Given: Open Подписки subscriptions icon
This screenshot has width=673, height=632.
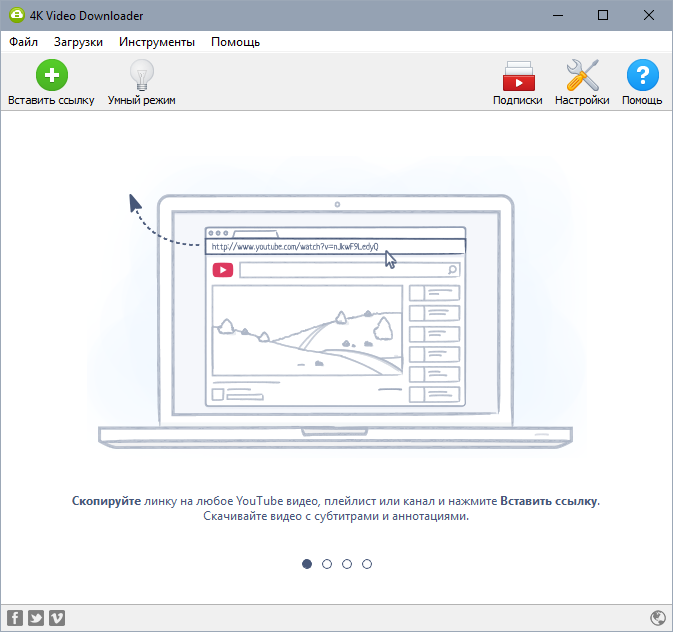Looking at the screenshot, I should [518, 76].
